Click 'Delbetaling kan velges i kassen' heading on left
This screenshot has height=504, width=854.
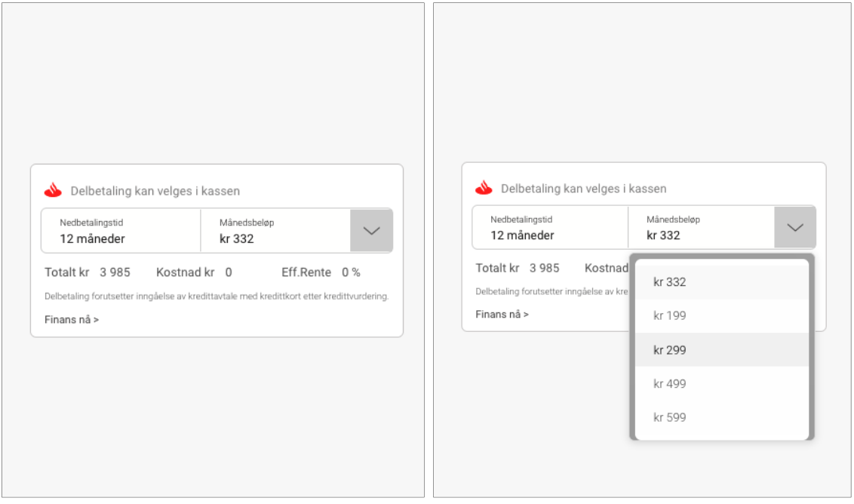[155, 191]
